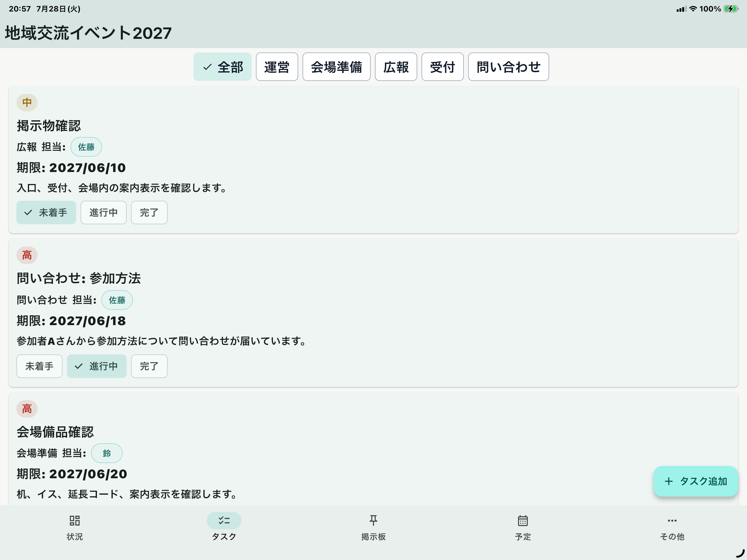Click the 高 priority badge on 会場備品確認
Viewport: 747px width, 560px height.
[x=27, y=409]
